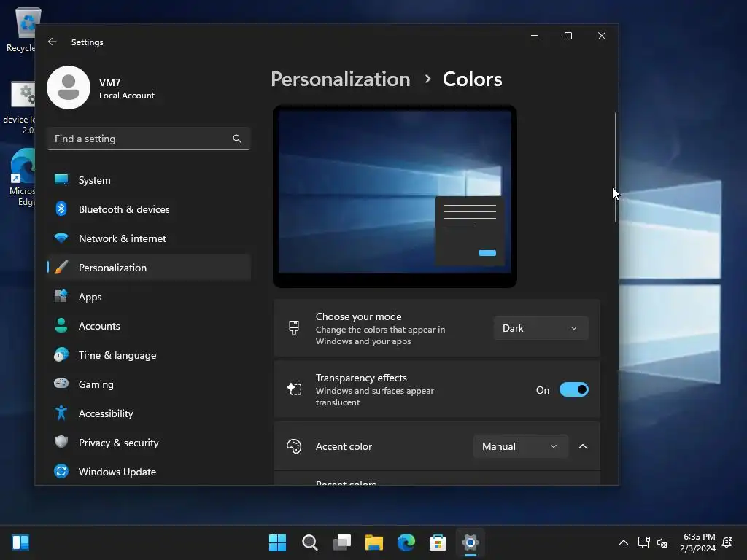The height and width of the screenshot is (560, 747).
Task: Launch Microsoft Edge from the taskbar
Action: 406,542
